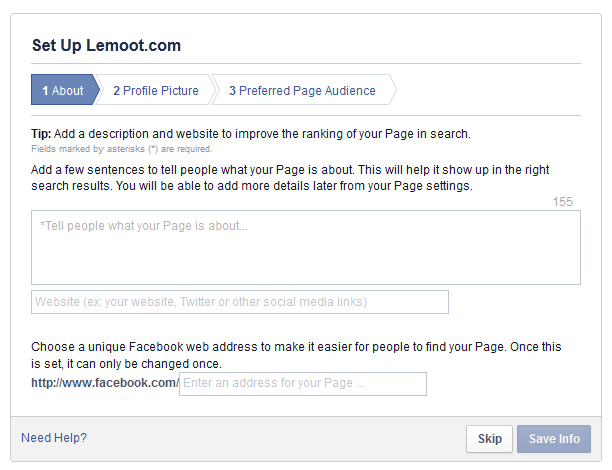
Task: Open the Need Help? link
Action: [x=54, y=438]
